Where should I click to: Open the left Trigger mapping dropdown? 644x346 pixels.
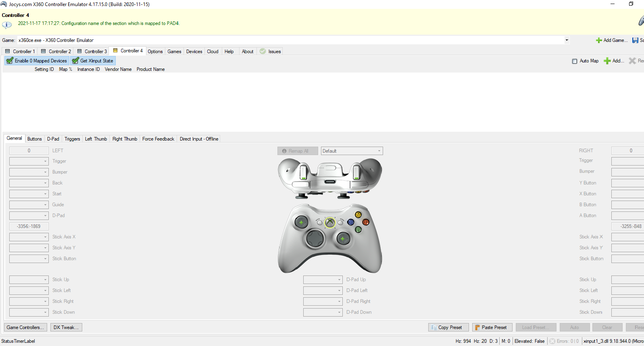click(x=29, y=161)
